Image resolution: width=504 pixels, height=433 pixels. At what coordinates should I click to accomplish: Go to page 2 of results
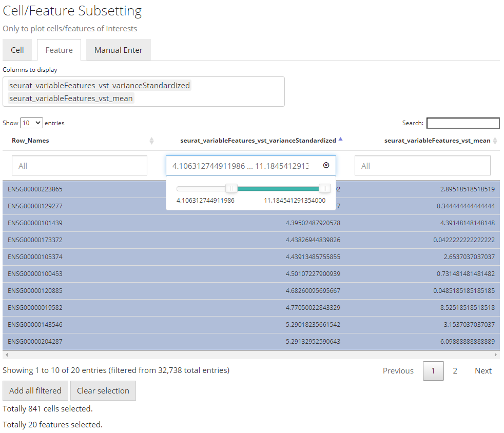[x=455, y=371]
